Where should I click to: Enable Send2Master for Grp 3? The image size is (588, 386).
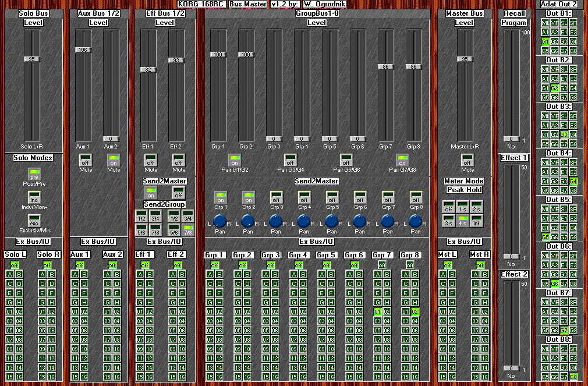[x=277, y=197]
